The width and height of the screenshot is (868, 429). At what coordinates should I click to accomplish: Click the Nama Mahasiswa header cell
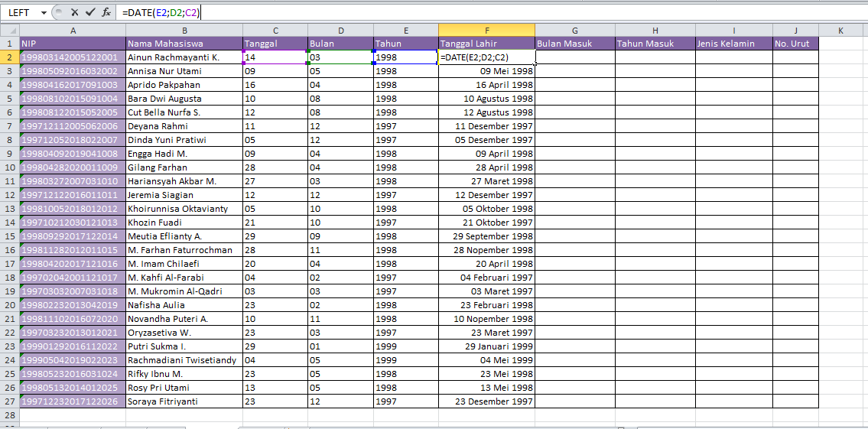click(x=184, y=43)
